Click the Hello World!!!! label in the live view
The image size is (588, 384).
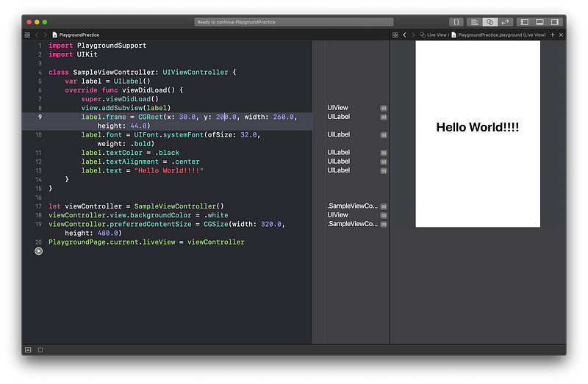pyautogui.click(x=478, y=127)
